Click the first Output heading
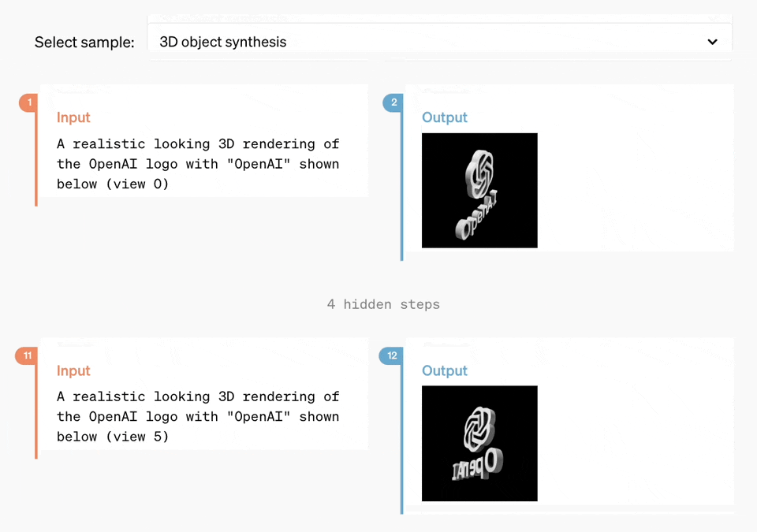The width and height of the screenshot is (757, 532). click(x=445, y=117)
